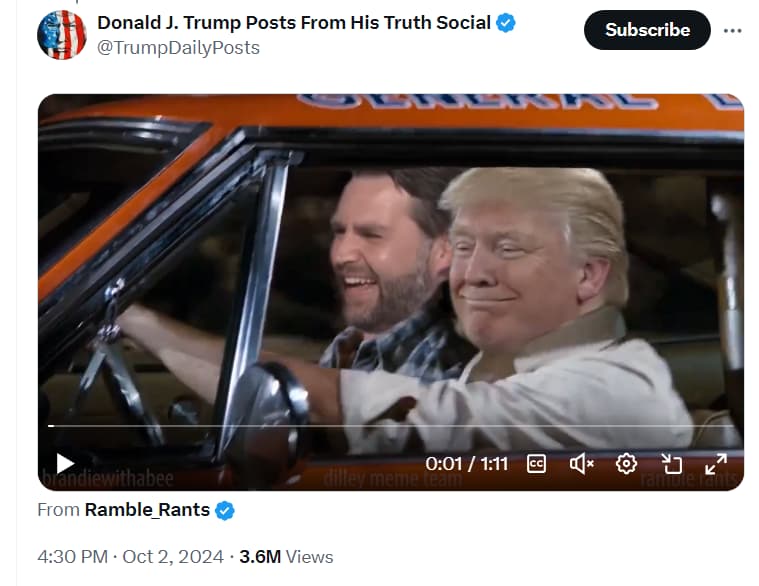Open video in picture-in-picture mode
This screenshot has width=759, height=586.
click(x=671, y=464)
